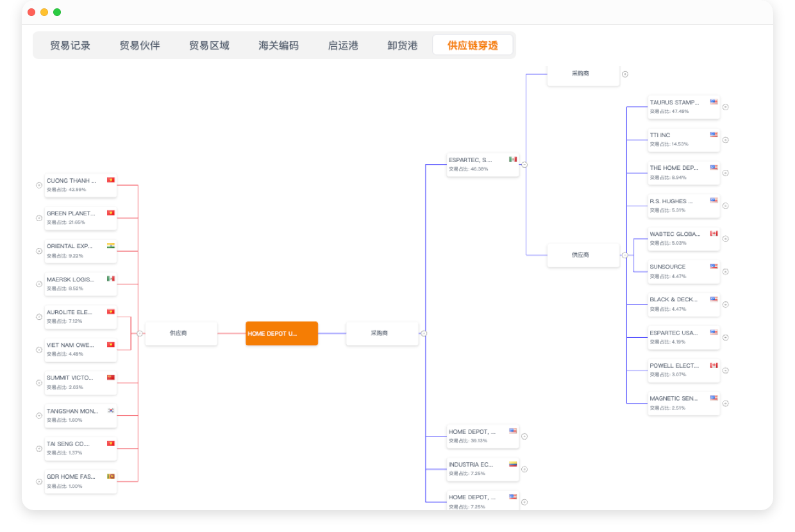This screenshot has height=532, width=795.
Task: Switch to the 贸易记录 tab
Action: pyautogui.click(x=71, y=45)
